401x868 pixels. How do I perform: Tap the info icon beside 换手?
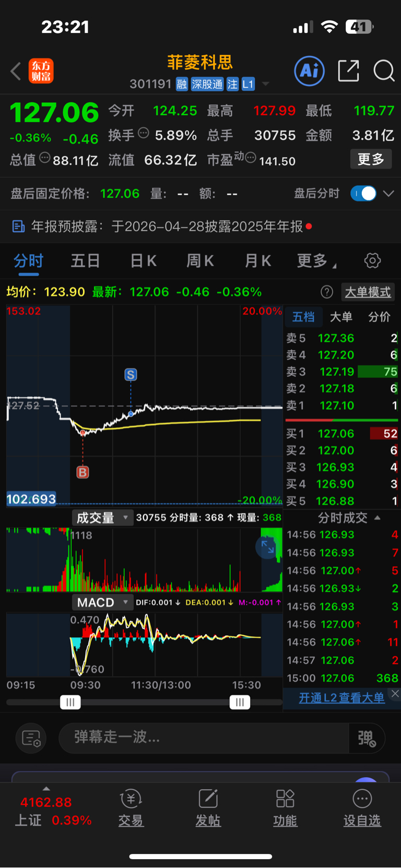click(x=143, y=134)
